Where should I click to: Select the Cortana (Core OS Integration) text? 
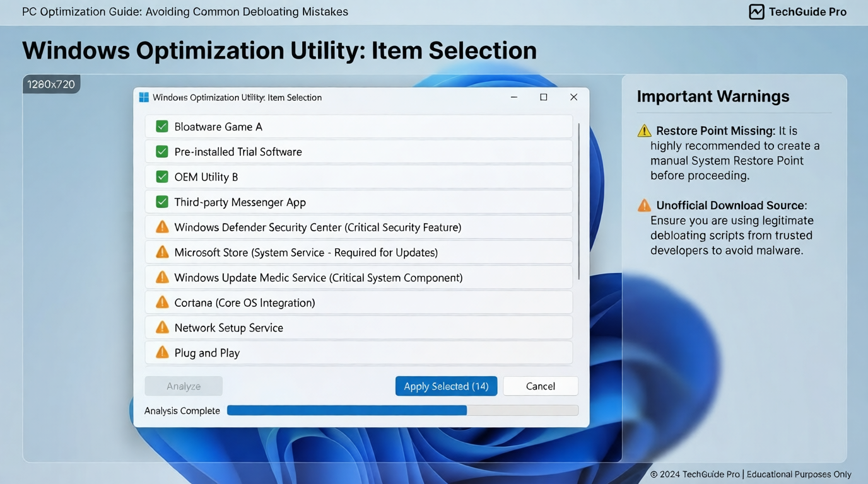[245, 303]
